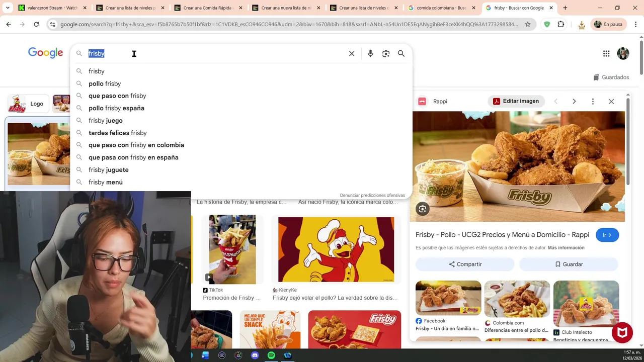The image size is (644, 362).
Task: Open the Guardados saved items link
Action: (611, 77)
